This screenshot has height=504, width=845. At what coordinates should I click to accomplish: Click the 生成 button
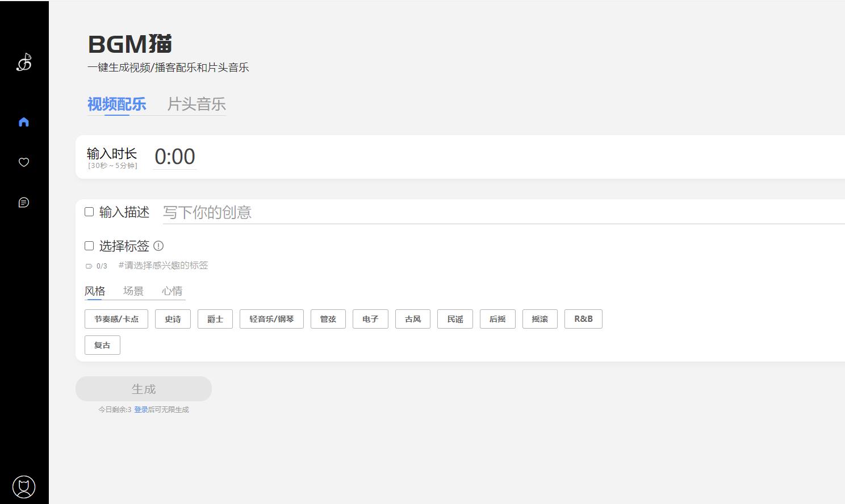144,389
